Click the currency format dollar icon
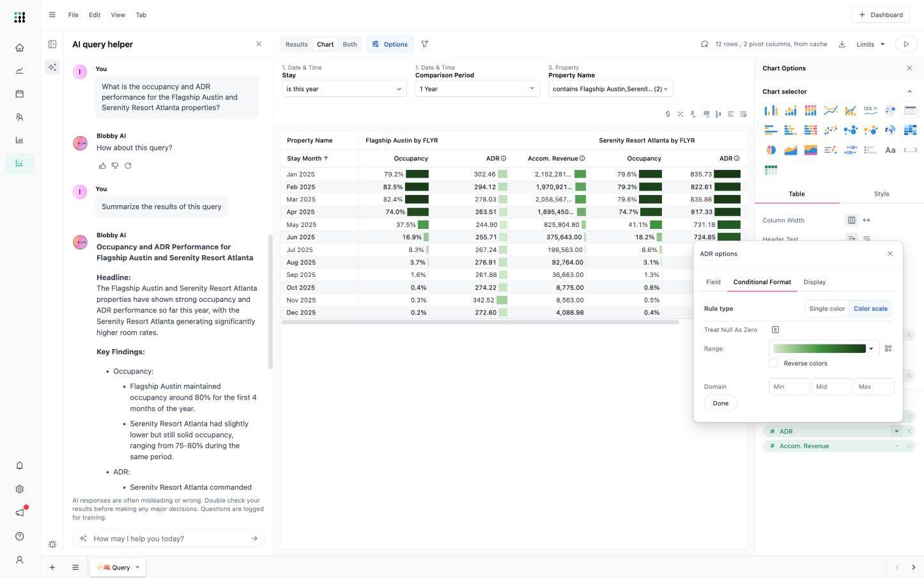 pos(668,114)
